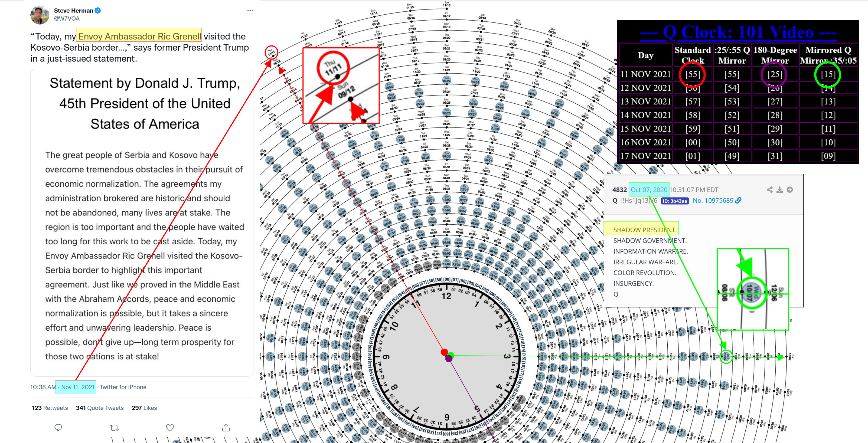Screen dimensions: 868x443
Task: Click the SHADOW PRESIDENT. line
Action: [x=645, y=230]
